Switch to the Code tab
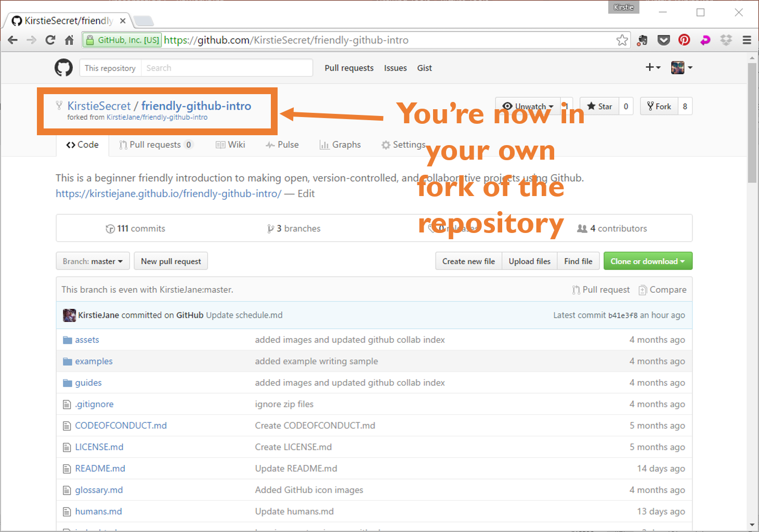Viewport: 759px width, 532px height. click(x=82, y=145)
